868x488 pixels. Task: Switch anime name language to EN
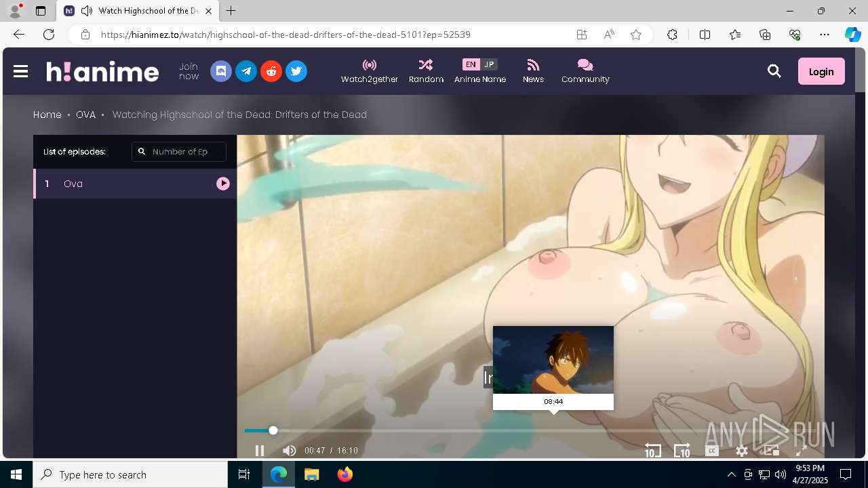(471, 64)
